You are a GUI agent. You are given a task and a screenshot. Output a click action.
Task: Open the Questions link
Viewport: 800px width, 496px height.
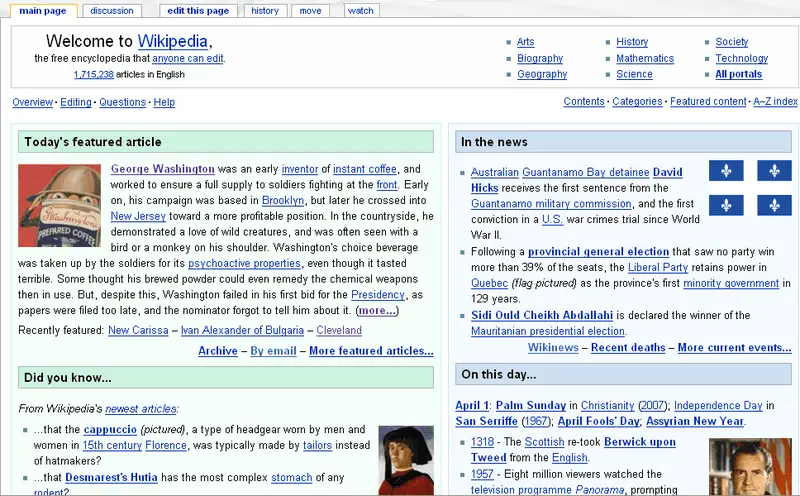[x=122, y=102]
